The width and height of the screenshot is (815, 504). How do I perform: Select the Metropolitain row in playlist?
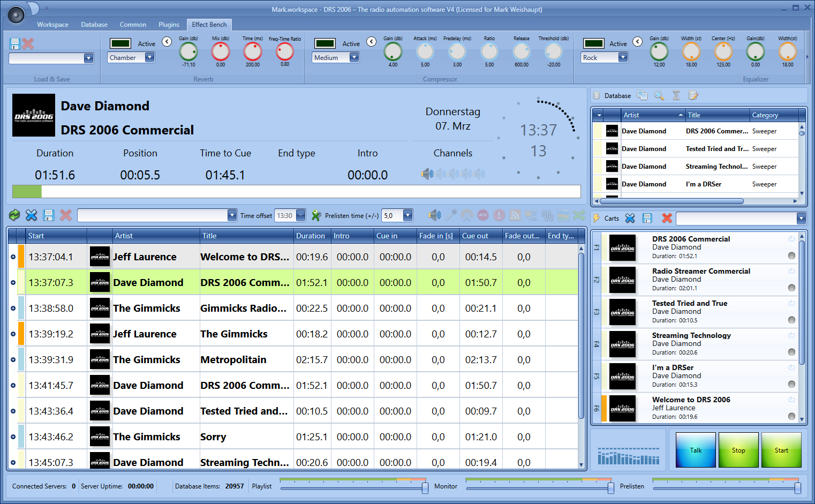[x=233, y=360]
